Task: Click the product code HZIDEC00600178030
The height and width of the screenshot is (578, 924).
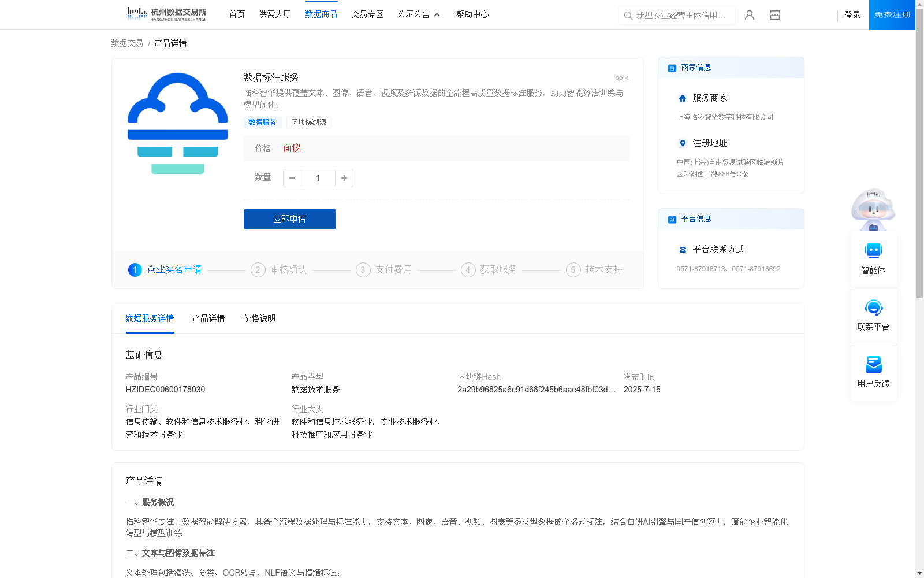Action: (x=165, y=390)
